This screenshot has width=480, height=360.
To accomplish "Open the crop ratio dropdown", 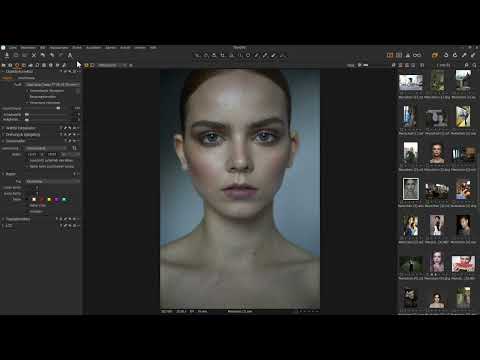I will click(x=47, y=148).
